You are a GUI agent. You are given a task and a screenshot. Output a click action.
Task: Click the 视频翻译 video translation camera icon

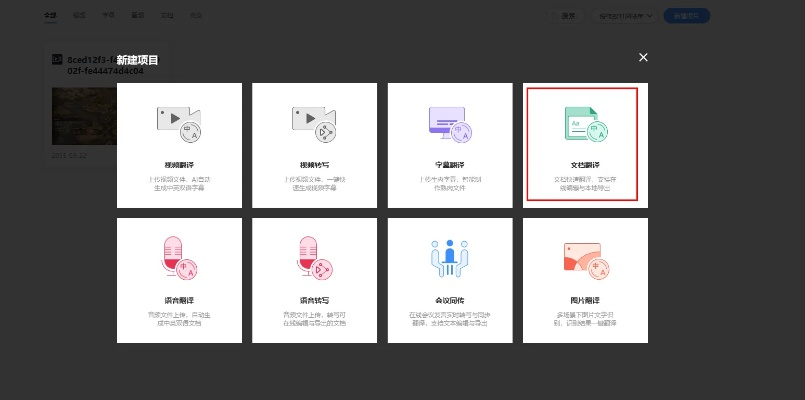pyautogui.click(x=179, y=123)
